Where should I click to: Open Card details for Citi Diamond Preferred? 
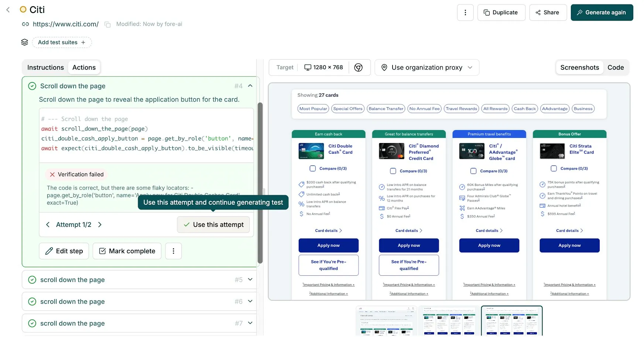click(409, 231)
